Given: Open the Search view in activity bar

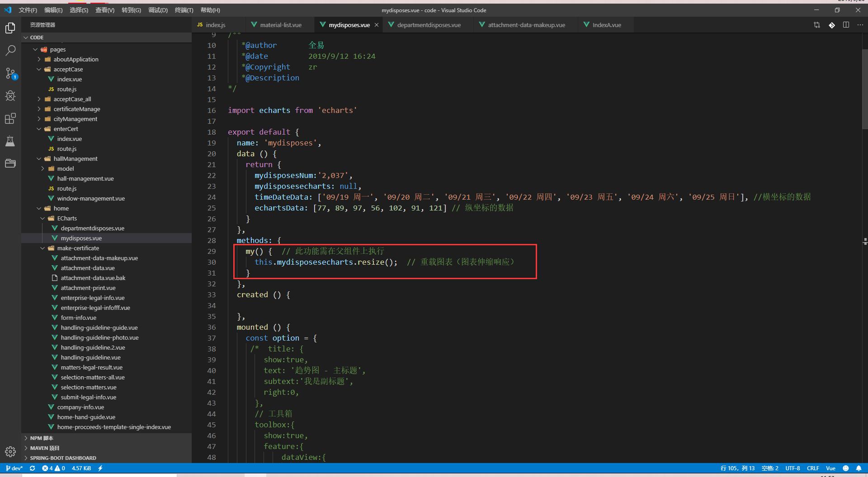Looking at the screenshot, I should point(10,51).
